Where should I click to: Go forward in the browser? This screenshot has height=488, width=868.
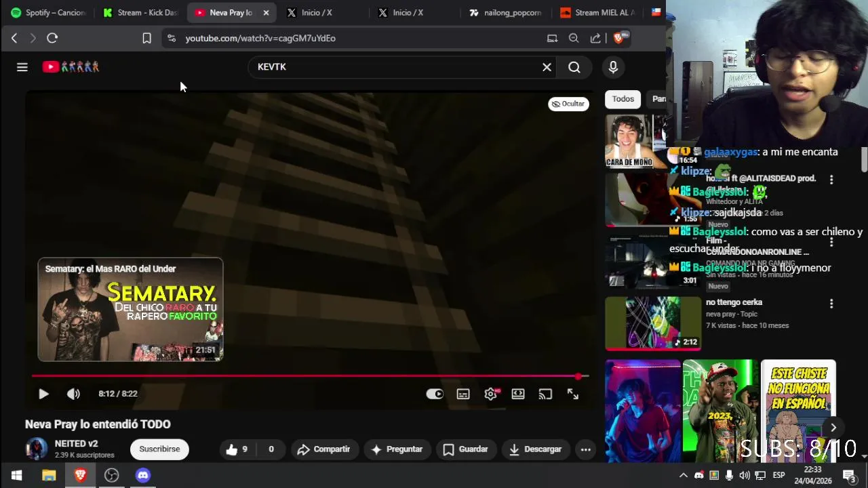[33, 39]
